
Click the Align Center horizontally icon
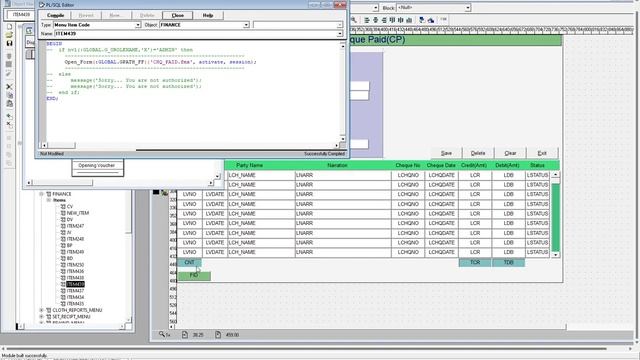(375, 20)
